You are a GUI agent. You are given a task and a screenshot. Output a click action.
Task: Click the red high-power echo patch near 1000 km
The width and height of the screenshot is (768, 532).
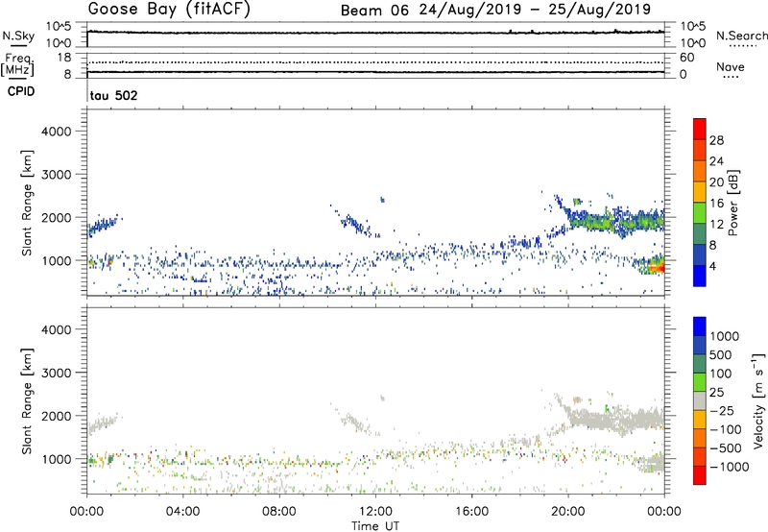tap(657, 268)
